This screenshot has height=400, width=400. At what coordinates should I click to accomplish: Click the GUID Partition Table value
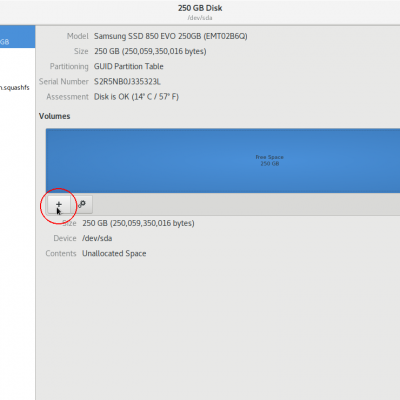tap(129, 66)
